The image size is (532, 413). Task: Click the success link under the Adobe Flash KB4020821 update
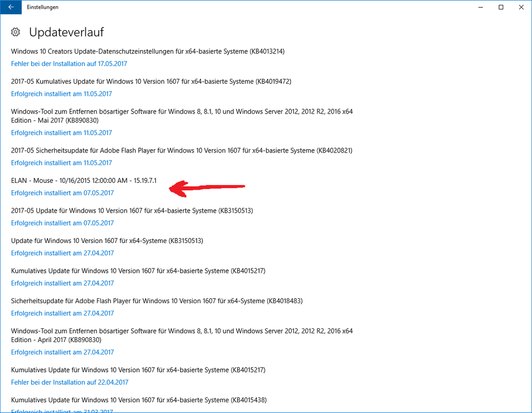coord(61,163)
